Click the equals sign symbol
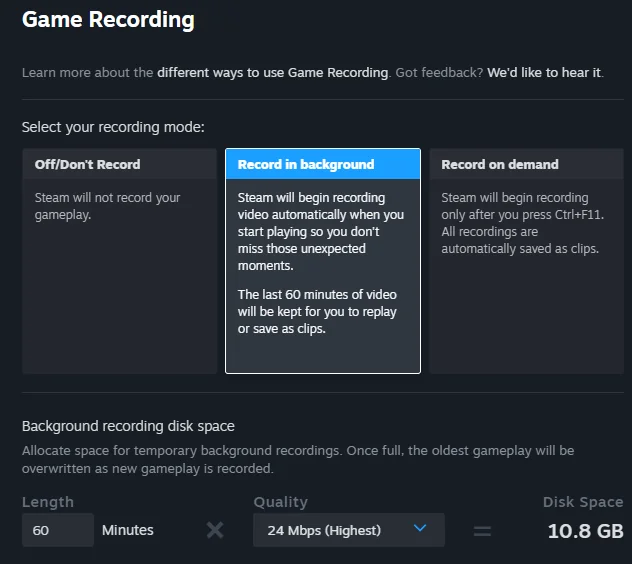The width and height of the screenshot is (632, 564). click(x=482, y=531)
